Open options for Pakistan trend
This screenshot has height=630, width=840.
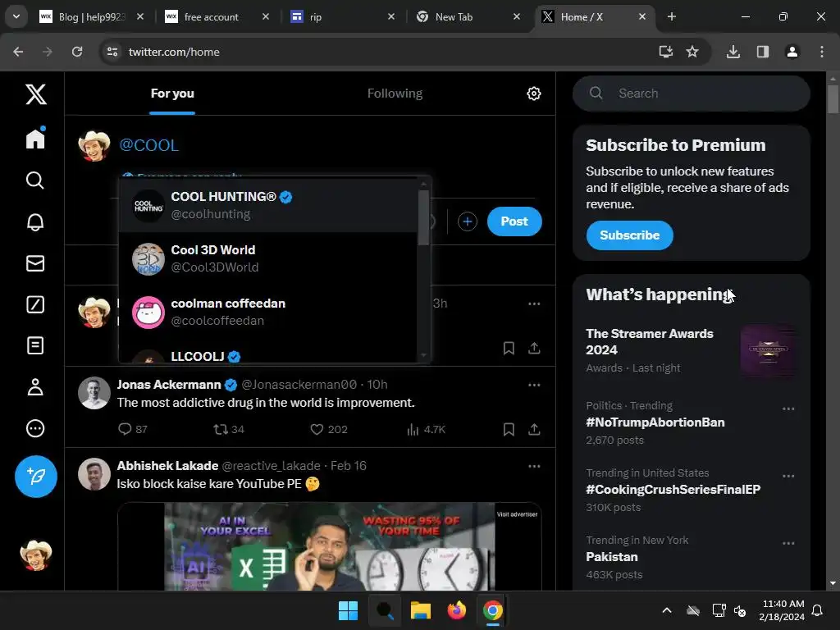[x=788, y=543]
